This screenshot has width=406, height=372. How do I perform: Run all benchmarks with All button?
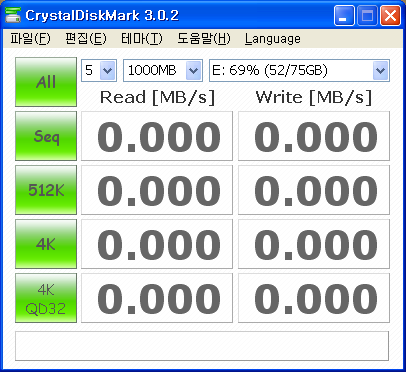tap(46, 82)
